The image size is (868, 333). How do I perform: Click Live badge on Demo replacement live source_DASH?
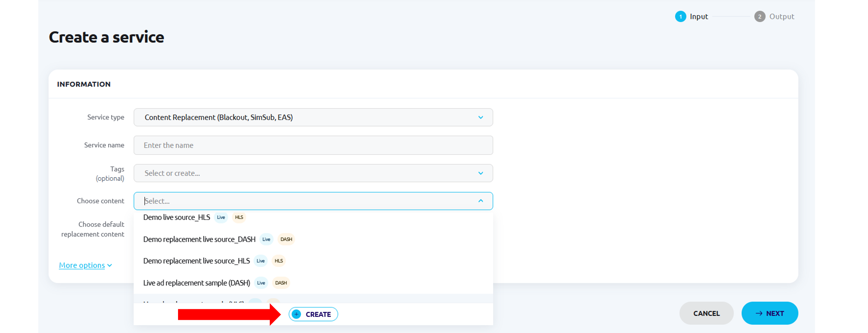coord(266,239)
